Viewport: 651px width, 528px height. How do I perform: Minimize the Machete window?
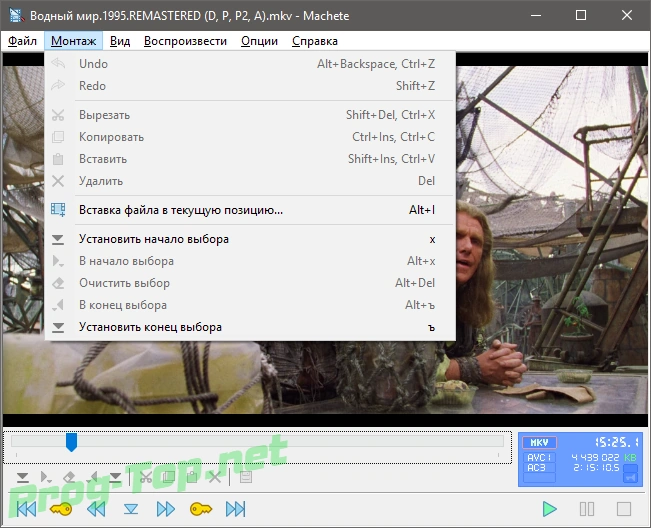[536, 15]
